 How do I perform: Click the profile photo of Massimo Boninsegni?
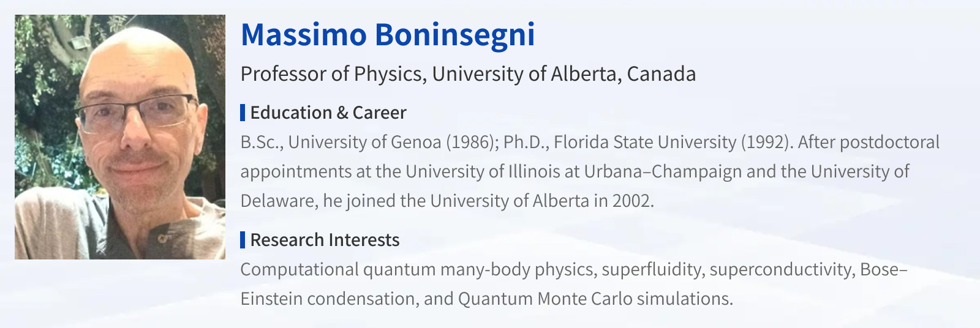pos(120,137)
